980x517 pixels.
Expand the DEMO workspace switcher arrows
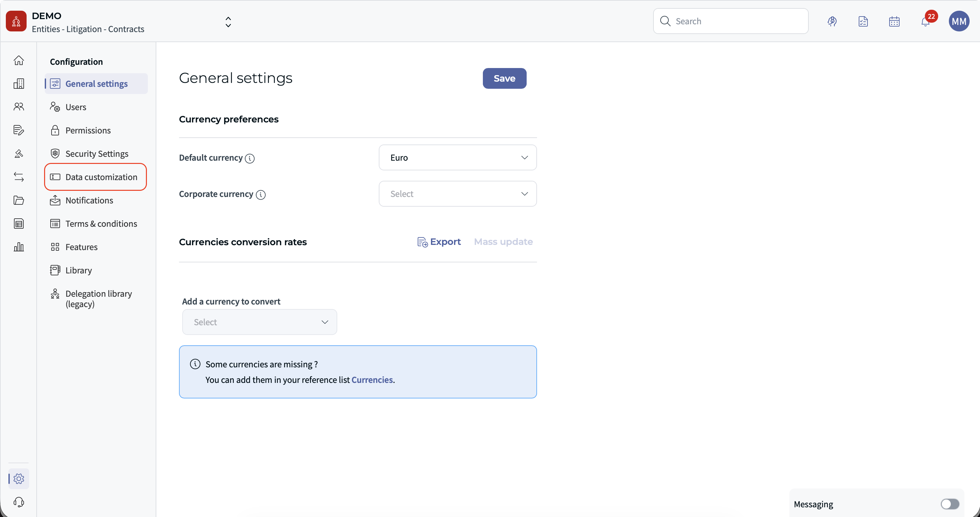pos(228,22)
